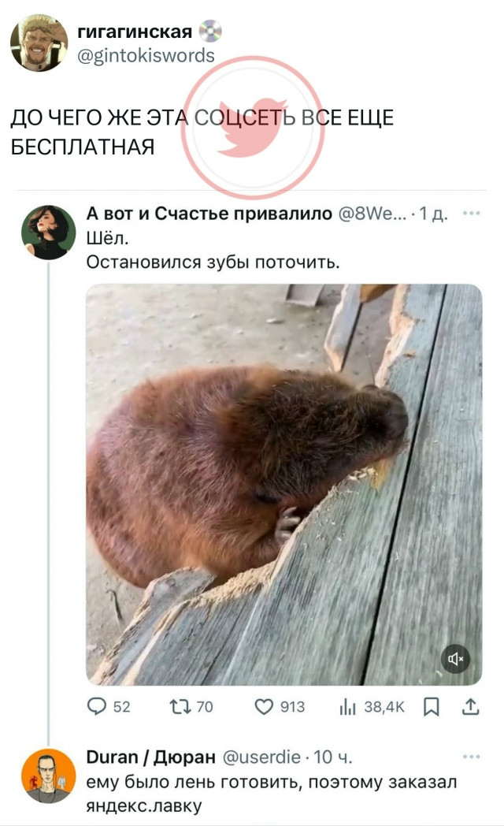Open the reply icon showing 52 comments
Image resolution: width=504 pixels, height=826 pixels.
tap(97, 706)
